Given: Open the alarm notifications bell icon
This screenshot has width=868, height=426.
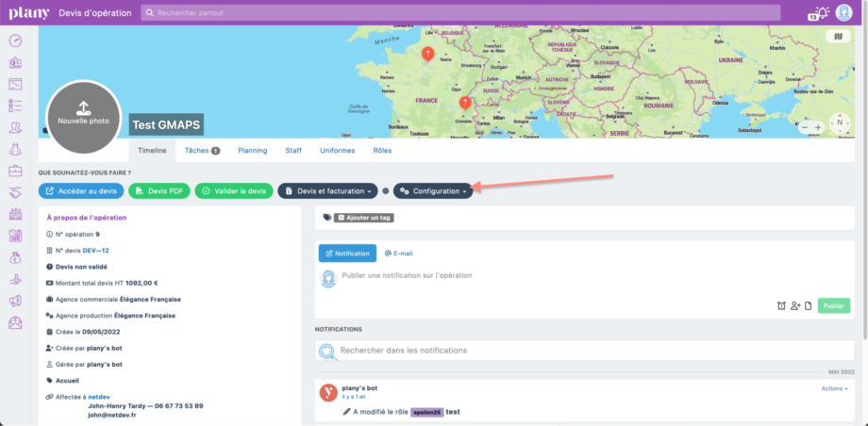Looking at the screenshot, I should click(x=821, y=12).
